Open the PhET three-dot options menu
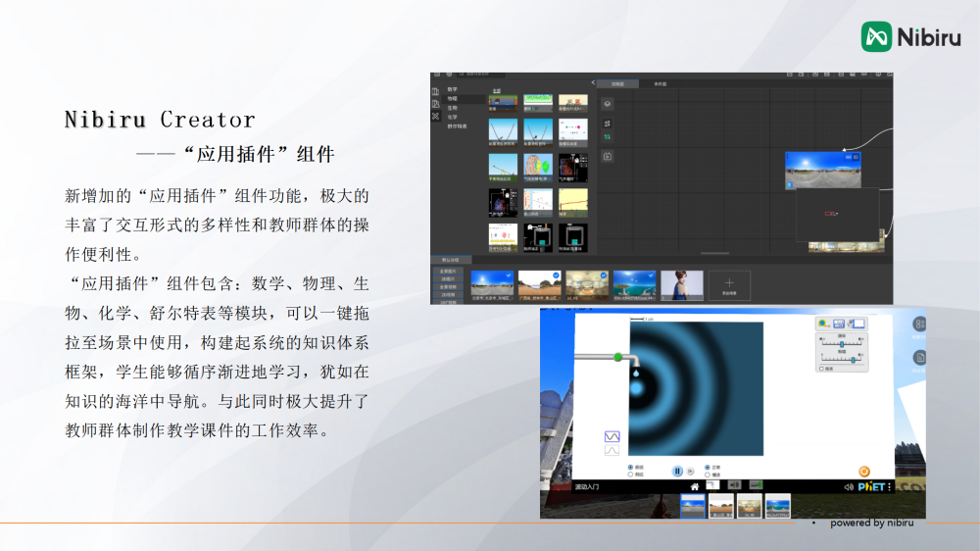Viewport: 980px width, 551px height. click(890, 487)
